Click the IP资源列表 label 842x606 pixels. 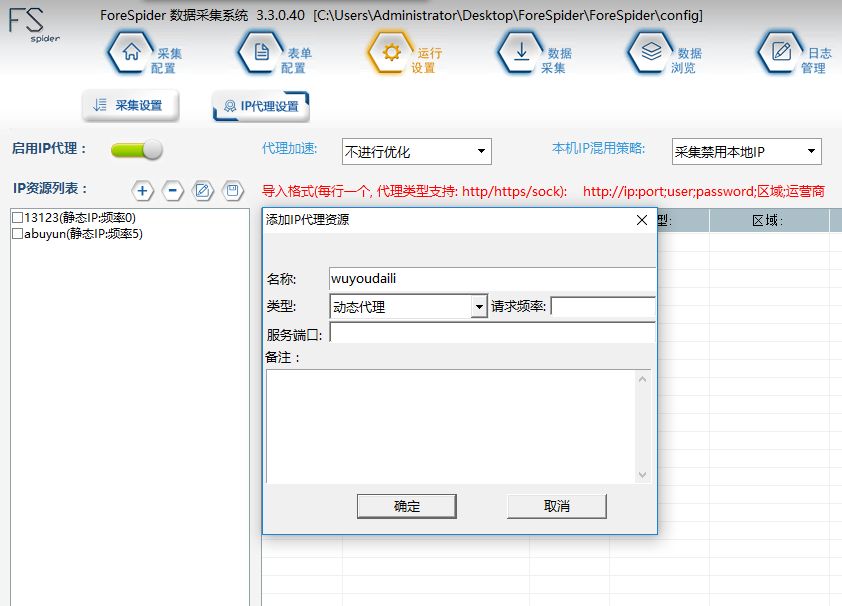point(50,188)
